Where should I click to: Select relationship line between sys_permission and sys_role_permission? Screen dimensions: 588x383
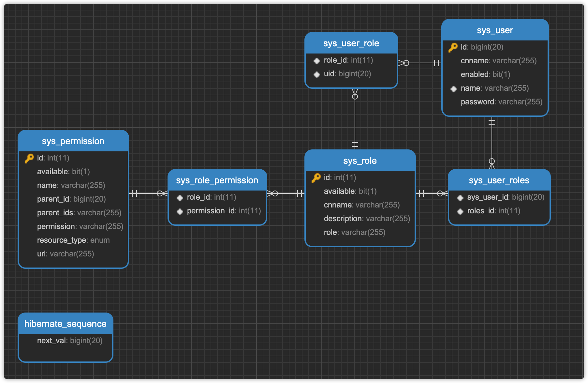point(148,193)
